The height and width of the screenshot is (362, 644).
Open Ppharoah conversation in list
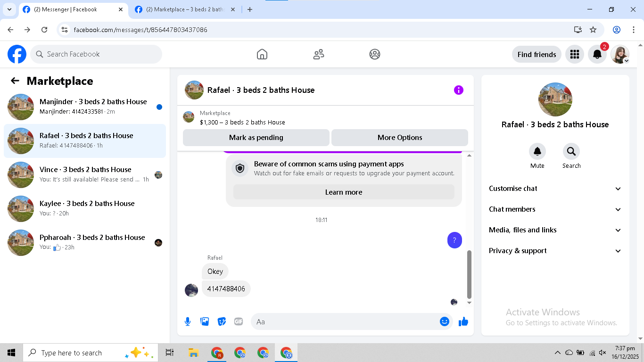(x=85, y=243)
